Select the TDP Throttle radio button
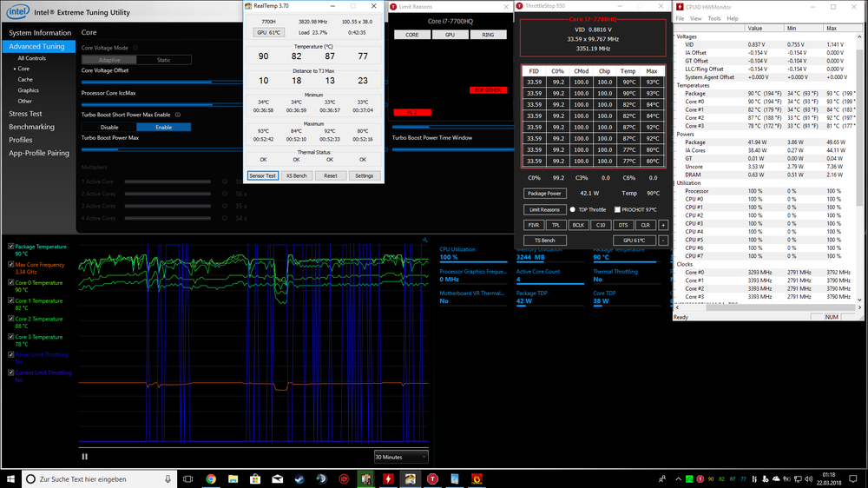Viewport: 868px width, 488px height. click(573, 209)
